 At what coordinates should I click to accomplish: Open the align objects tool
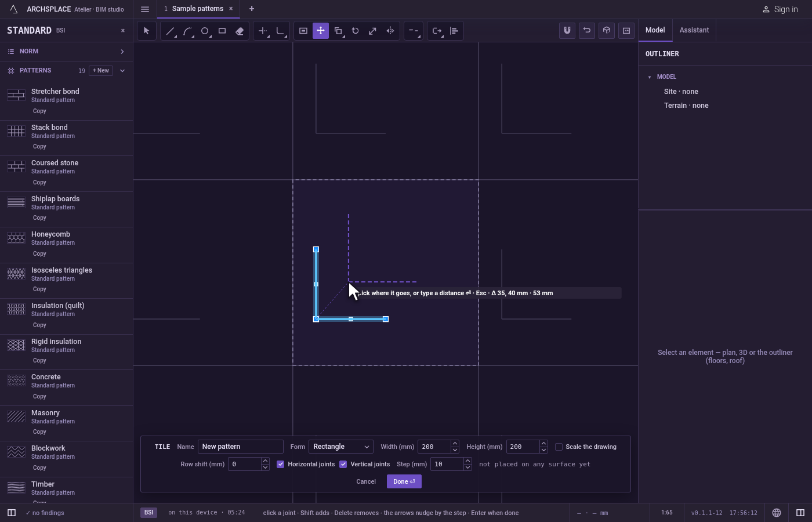click(x=454, y=31)
